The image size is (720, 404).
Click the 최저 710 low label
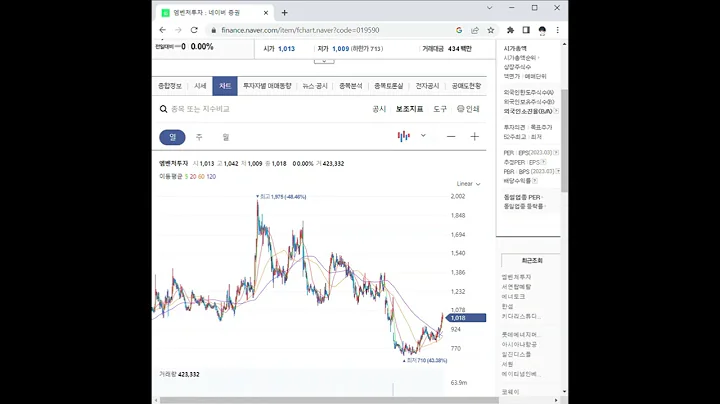425,360
